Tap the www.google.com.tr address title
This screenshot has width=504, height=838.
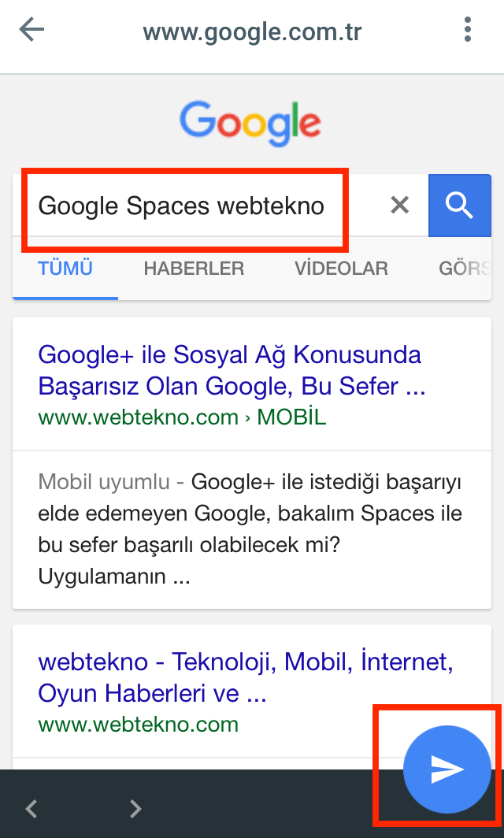(252, 32)
